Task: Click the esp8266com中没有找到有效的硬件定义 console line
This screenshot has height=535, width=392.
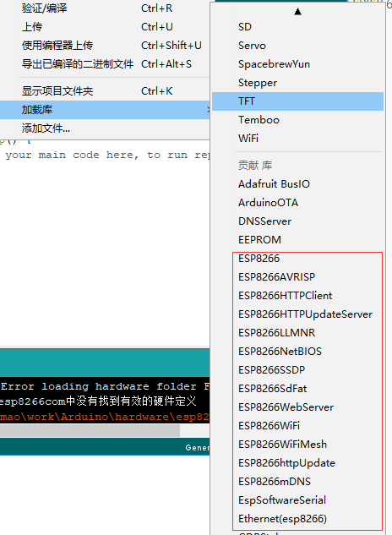Action: 98,401
